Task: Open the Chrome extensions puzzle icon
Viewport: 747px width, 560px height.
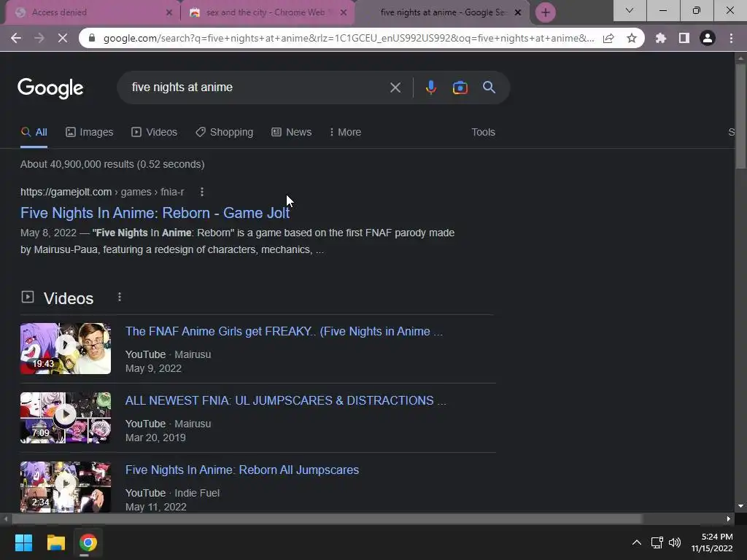Action: 660,38
